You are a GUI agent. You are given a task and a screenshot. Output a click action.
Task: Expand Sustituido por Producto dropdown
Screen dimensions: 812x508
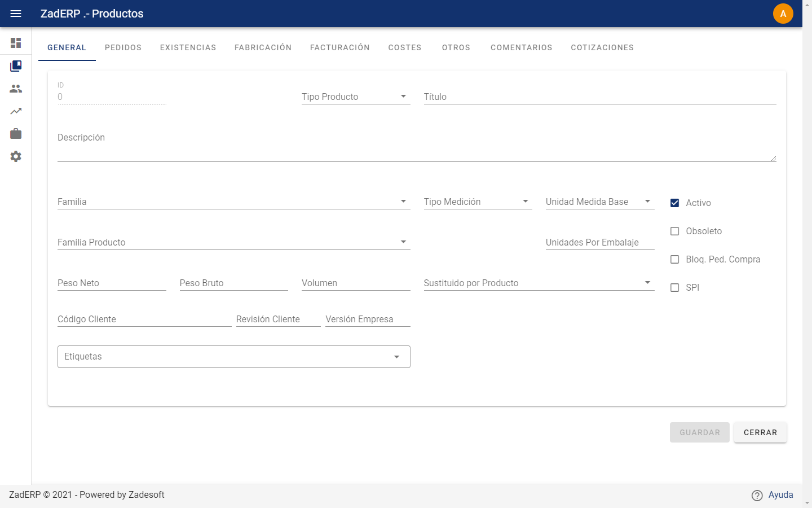[x=539, y=283]
